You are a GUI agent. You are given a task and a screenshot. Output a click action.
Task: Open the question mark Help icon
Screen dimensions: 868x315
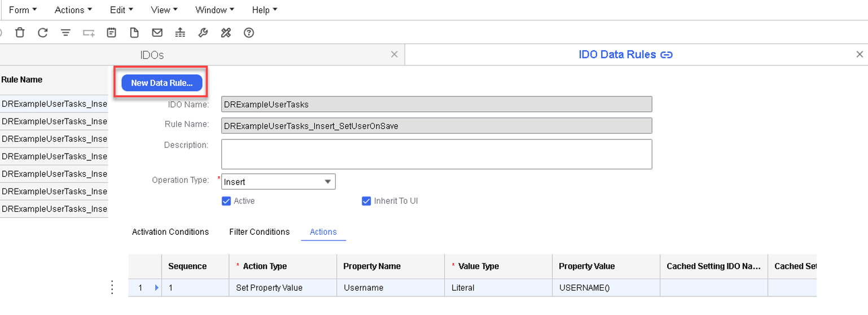(x=249, y=33)
